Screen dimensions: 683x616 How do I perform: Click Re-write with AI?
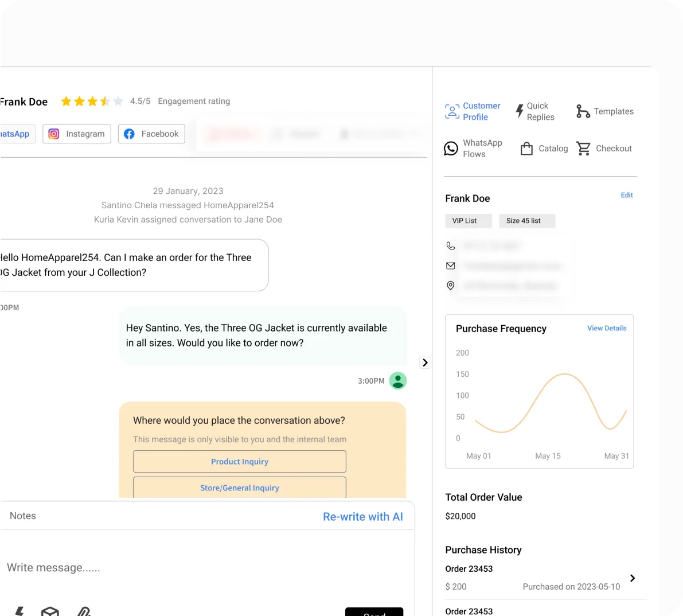pos(362,517)
